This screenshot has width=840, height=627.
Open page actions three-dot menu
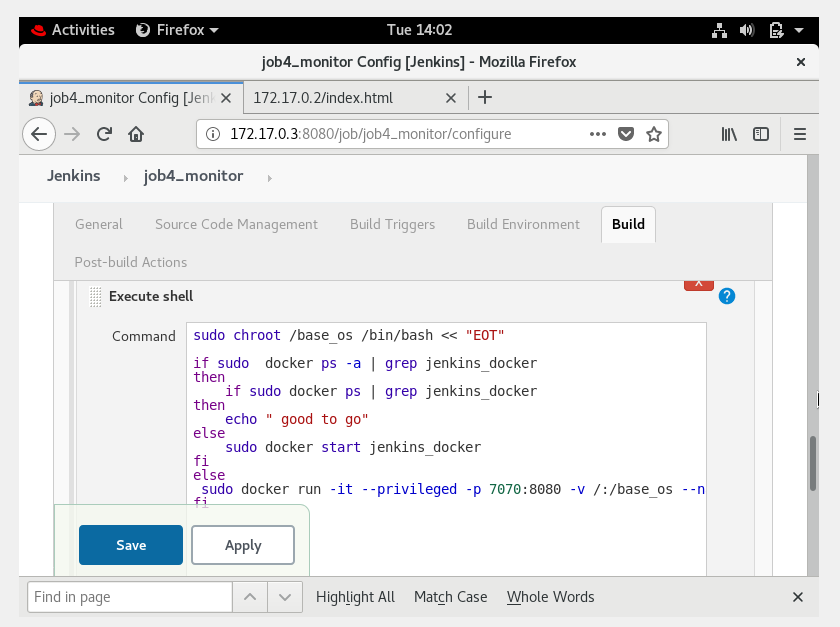[x=597, y=134]
